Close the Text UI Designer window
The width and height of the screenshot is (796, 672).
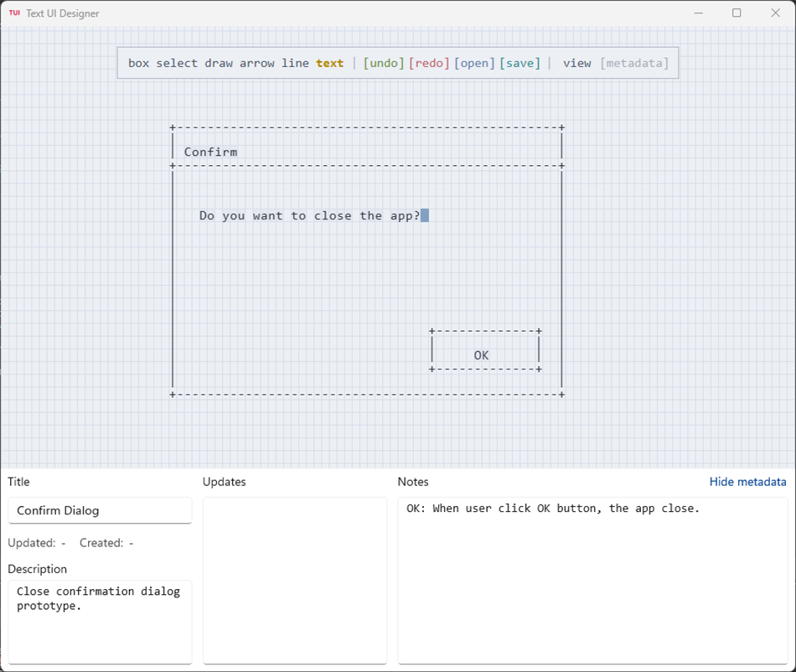(775, 13)
